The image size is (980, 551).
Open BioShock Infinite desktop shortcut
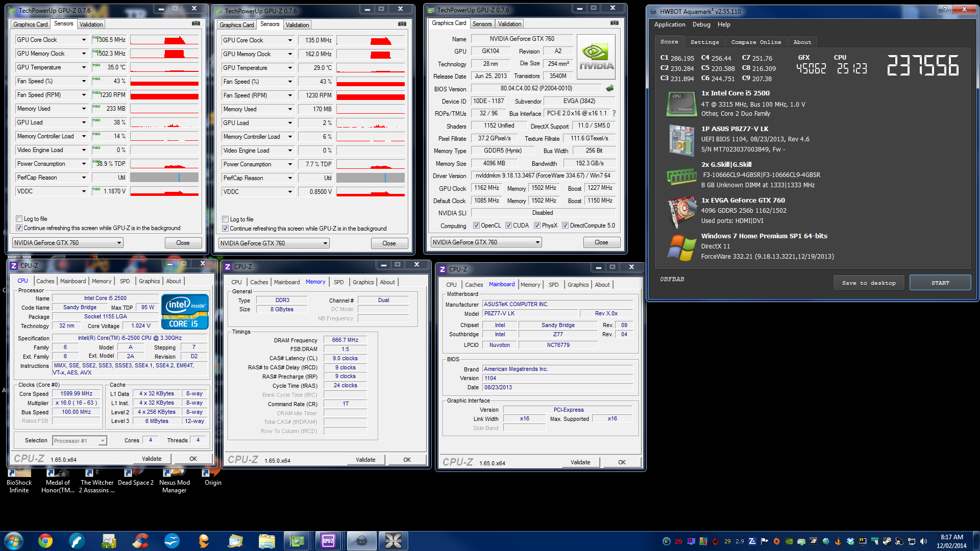(19, 482)
